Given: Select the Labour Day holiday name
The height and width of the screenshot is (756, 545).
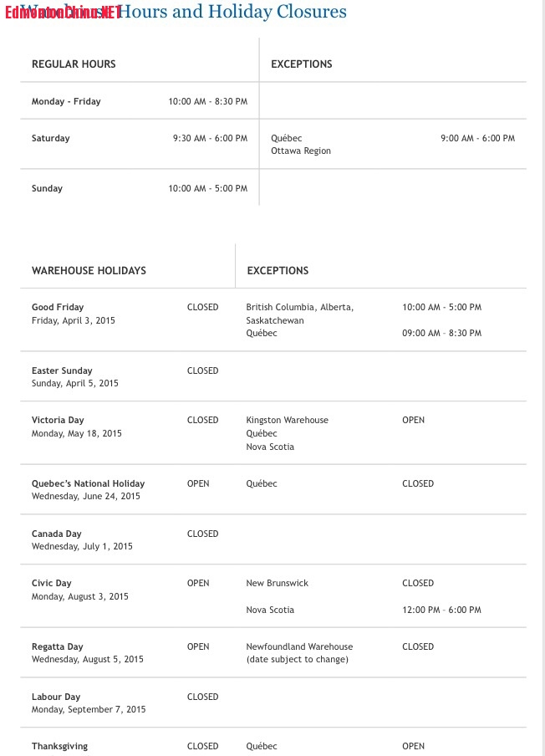Looking at the screenshot, I should tap(56, 697).
